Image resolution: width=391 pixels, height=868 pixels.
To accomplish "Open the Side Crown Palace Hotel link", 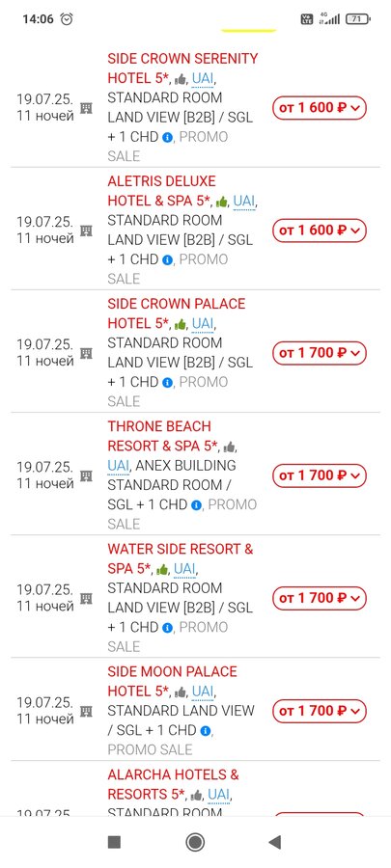I will 176,313.
